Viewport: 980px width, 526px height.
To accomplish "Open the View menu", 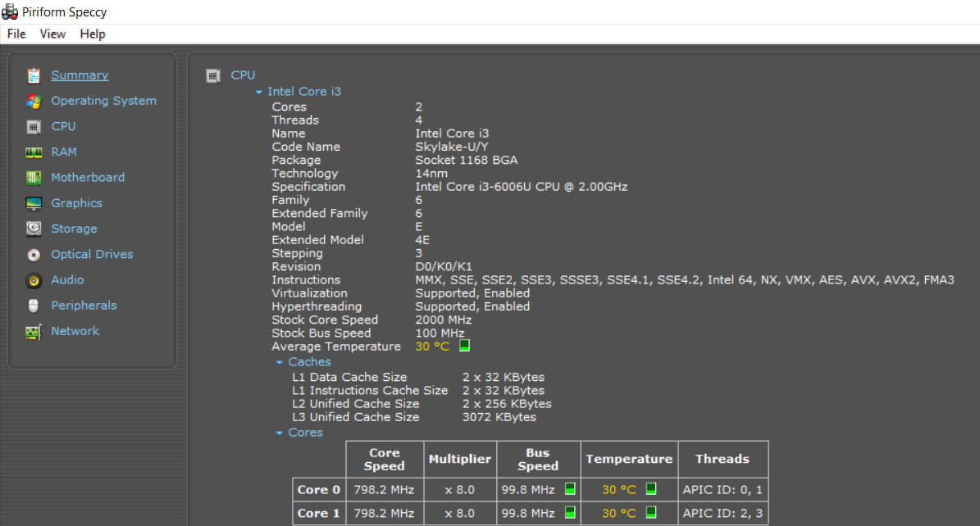I will (52, 34).
